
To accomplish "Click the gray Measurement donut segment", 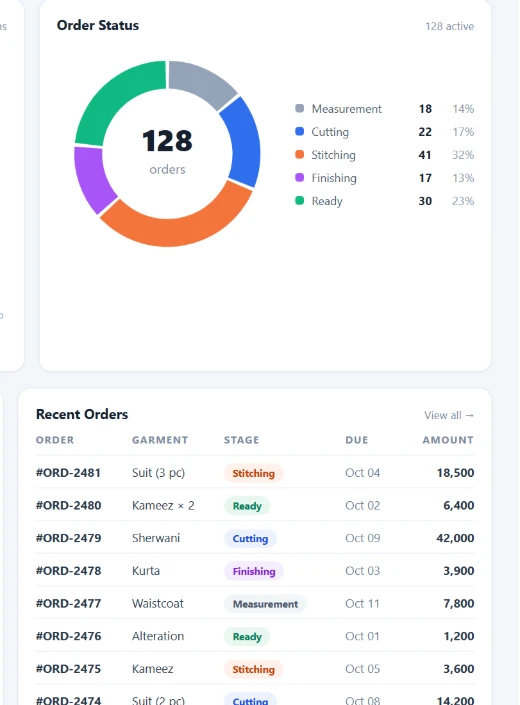I will [202, 81].
